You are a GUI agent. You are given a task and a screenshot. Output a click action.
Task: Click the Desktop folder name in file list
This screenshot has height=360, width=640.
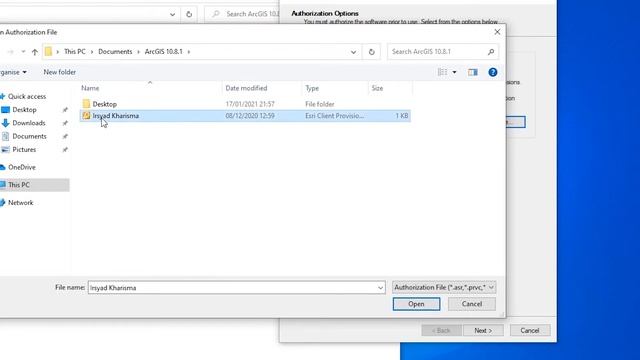click(x=104, y=104)
